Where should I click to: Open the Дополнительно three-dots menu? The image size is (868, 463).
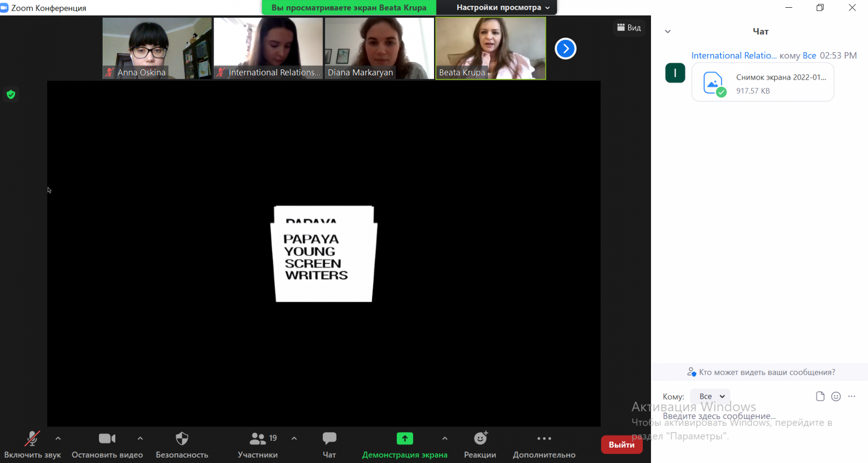point(544,445)
